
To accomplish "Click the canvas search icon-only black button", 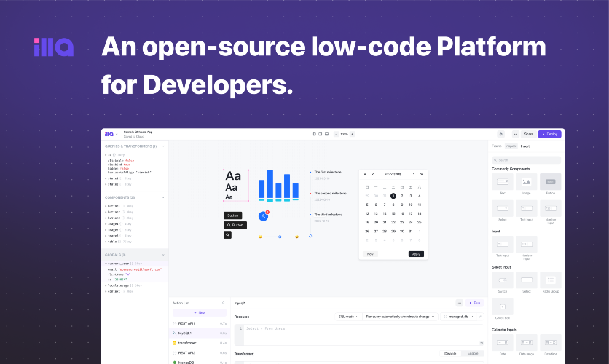I will click(x=227, y=234).
